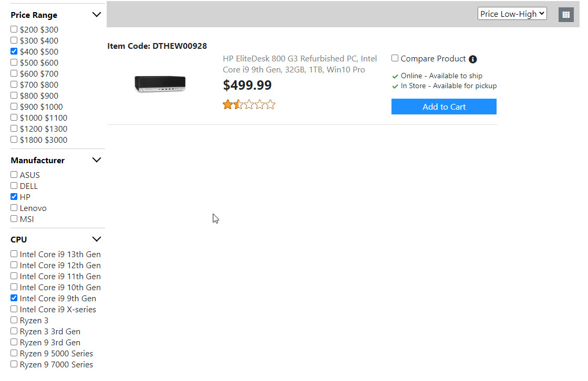This screenshot has width=588, height=381.
Task: Enable the Intel Core i9 13th Gen filter
Action: click(x=14, y=254)
